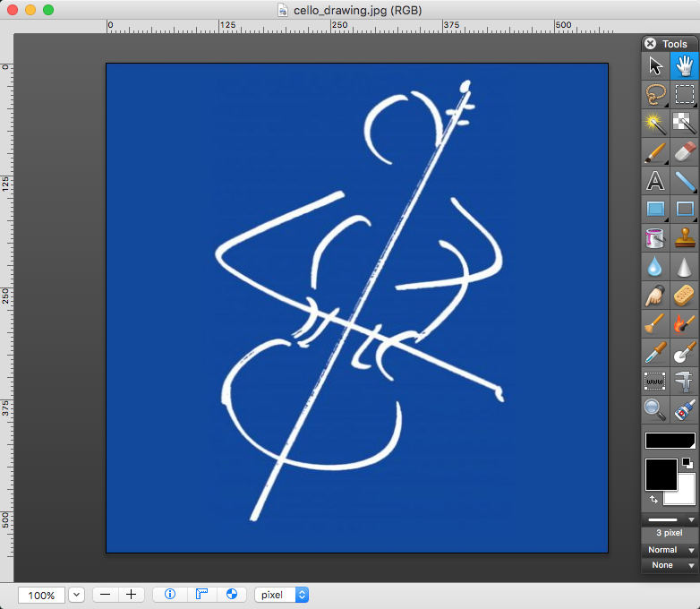Open the line width dropdown
Viewport: 700px width, 609px height.
670,519
